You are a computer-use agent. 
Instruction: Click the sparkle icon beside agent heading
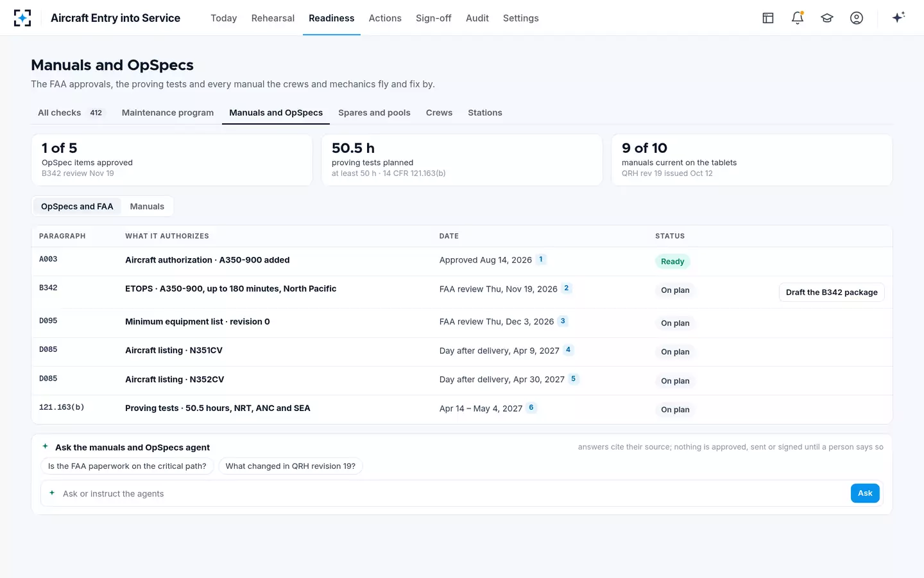46,446
